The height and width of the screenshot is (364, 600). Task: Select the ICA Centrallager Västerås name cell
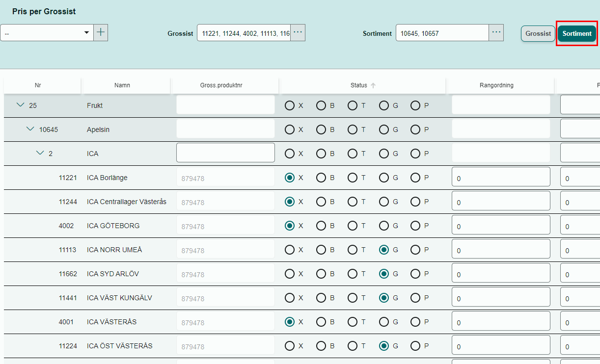(127, 202)
